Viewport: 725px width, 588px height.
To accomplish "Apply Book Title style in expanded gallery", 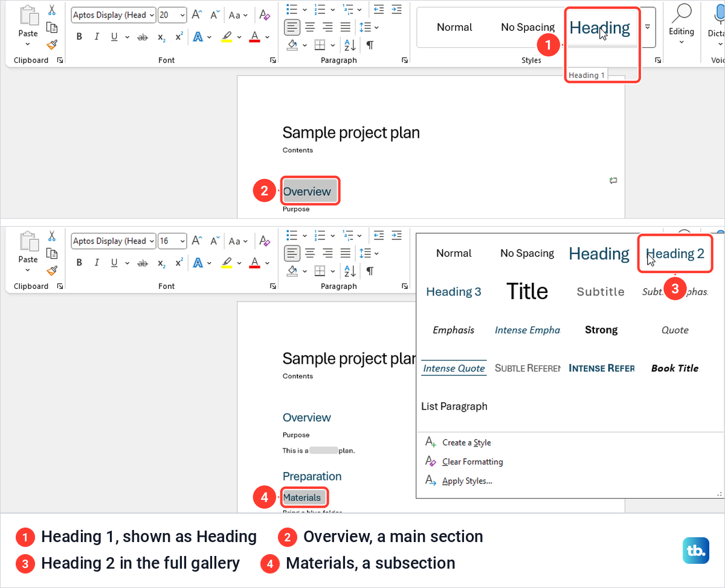I will tap(675, 368).
